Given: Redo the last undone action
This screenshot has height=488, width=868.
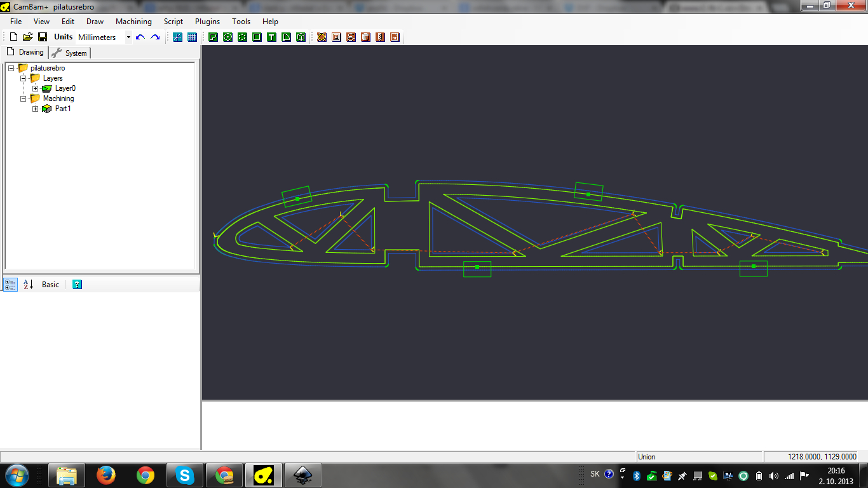Looking at the screenshot, I should (x=155, y=37).
